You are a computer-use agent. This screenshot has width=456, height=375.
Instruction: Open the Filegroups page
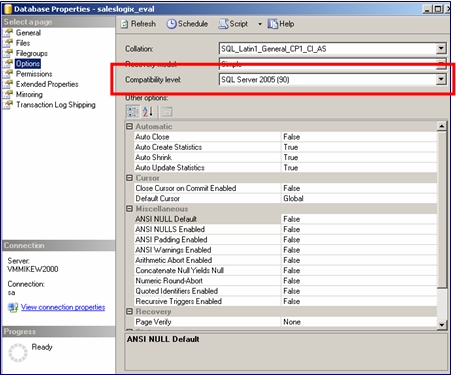(x=32, y=53)
